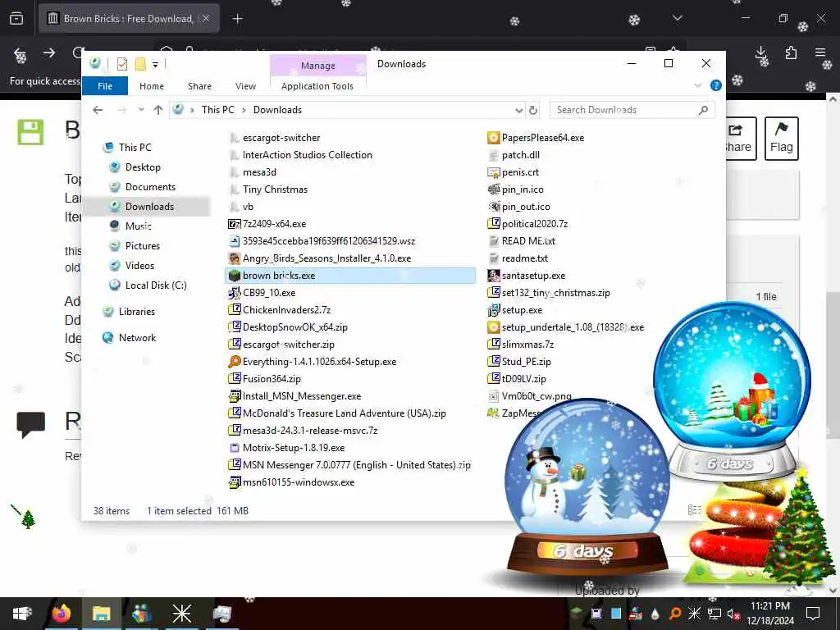Open Firefox downloads arrow icon
Image resolution: width=840 pixels, height=630 pixels.
761,53
